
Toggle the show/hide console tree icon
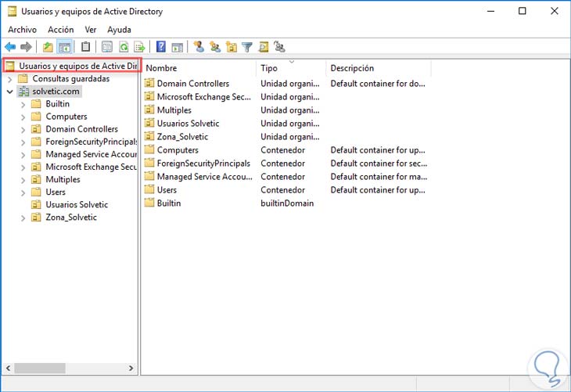[64, 47]
